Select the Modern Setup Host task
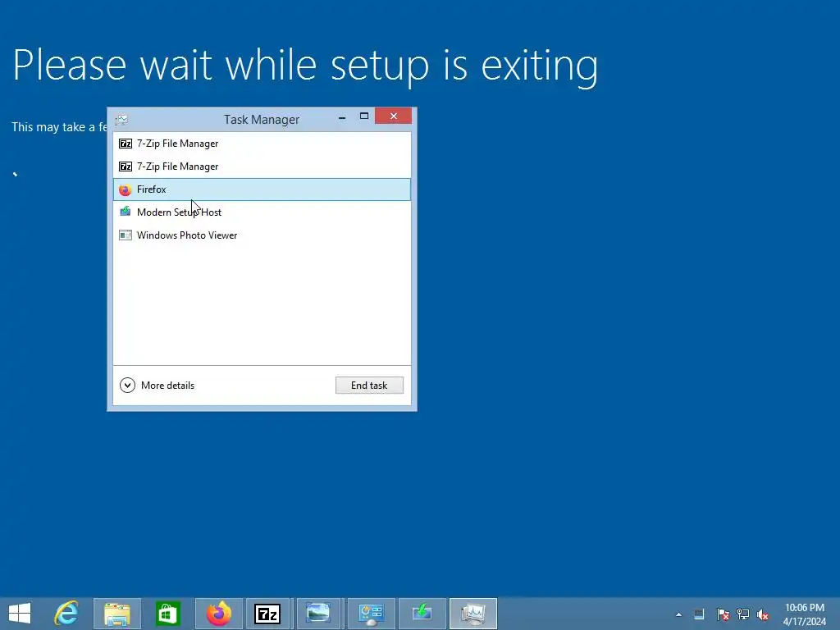Image resolution: width=840 pixels, height=630 pixels. click(262, 212)
